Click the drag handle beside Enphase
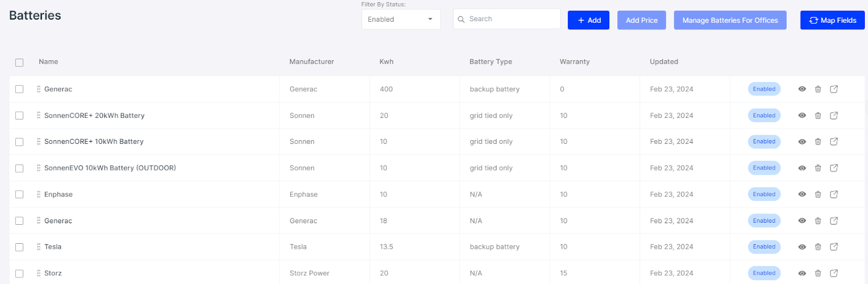This screenshot has height=284, width=868. pos(39,194)
